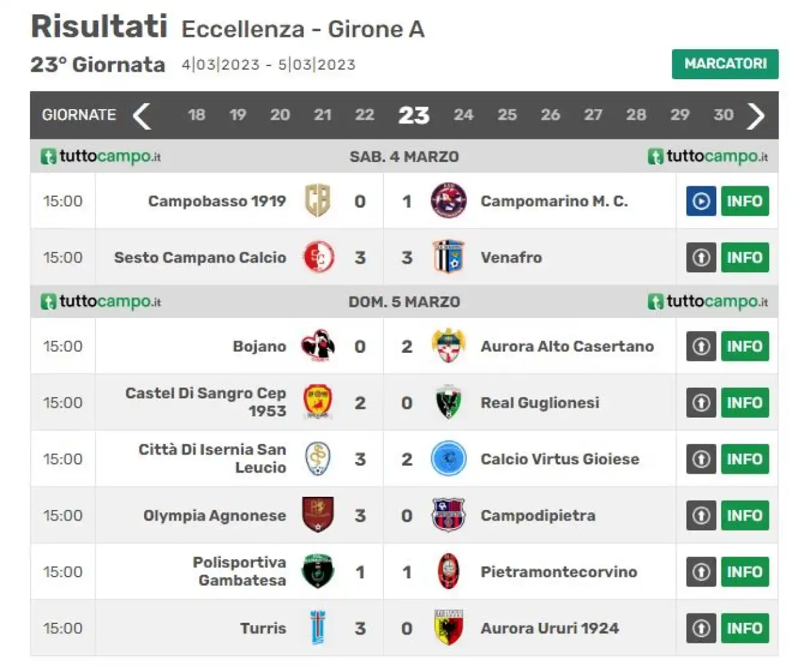Select the Calcio Virtus Gioiese blue logo
This screenshot has height=672, width=798.
[449, 459]
